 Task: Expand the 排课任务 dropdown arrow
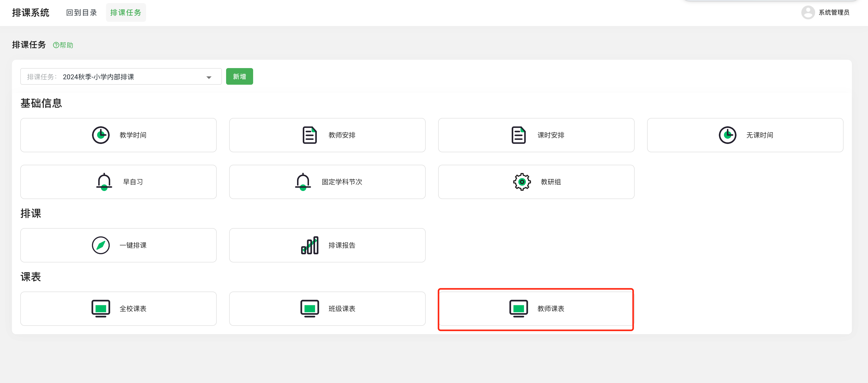tap(209, 77)
